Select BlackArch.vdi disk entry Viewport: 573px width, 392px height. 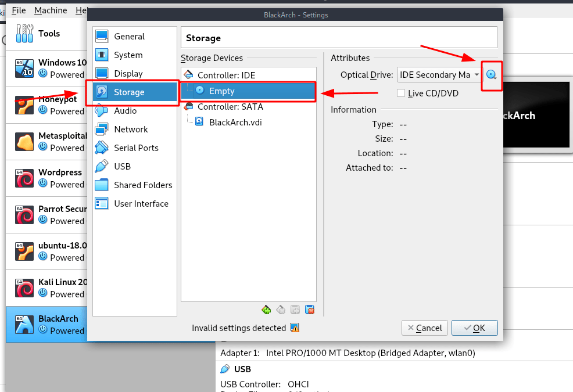[x=249, y=123]
